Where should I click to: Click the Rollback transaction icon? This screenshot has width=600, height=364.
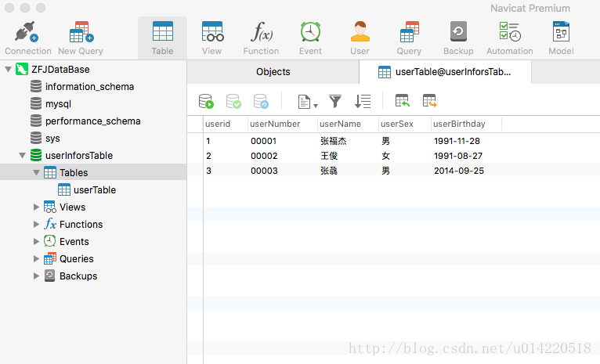[261, 101]
